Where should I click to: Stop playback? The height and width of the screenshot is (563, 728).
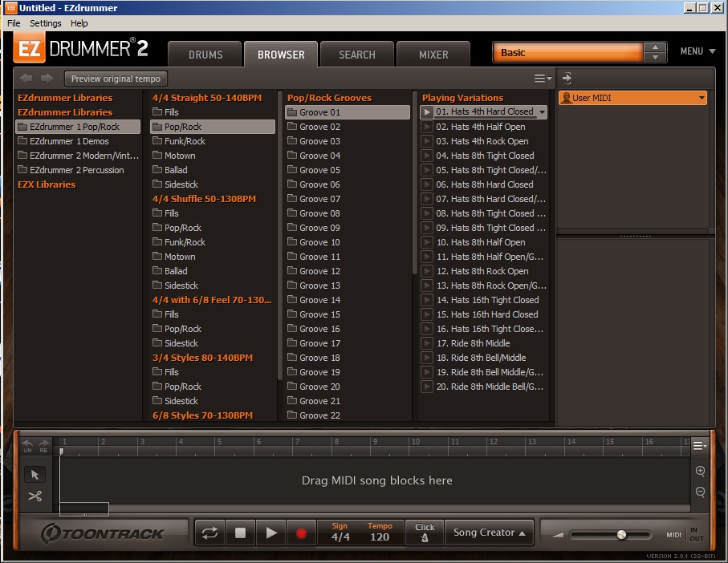[240, 533]
